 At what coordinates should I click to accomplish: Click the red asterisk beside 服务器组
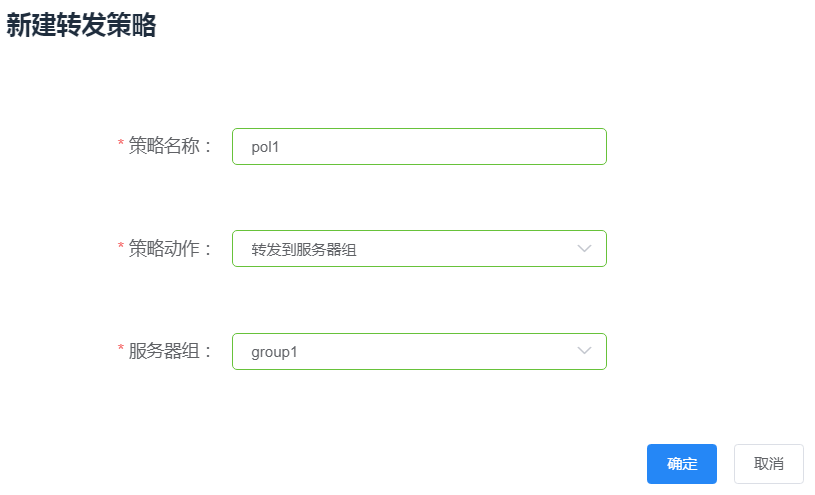(121, 351)
